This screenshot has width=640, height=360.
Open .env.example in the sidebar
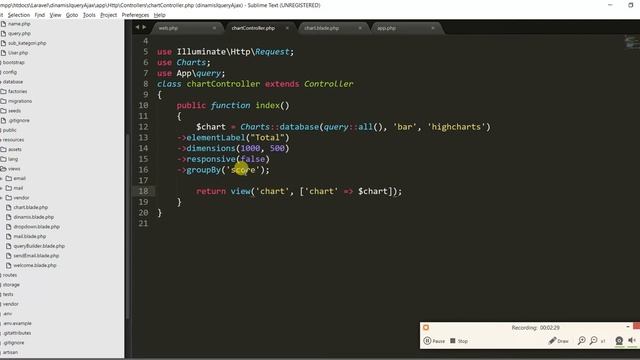coord(17,323)
